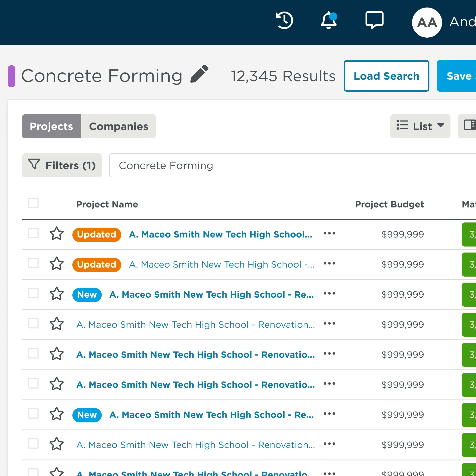
Task: Sort by Project Name column
Action: point(107,204)
